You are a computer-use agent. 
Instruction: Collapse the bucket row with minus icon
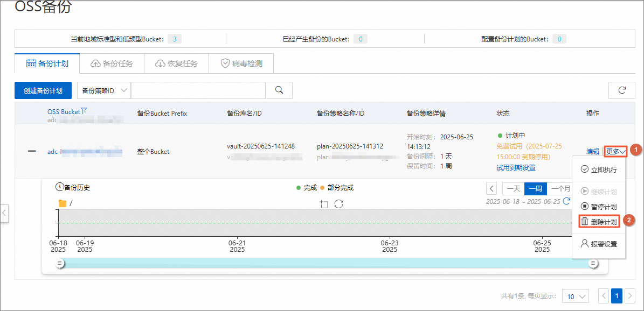[32, 151]
